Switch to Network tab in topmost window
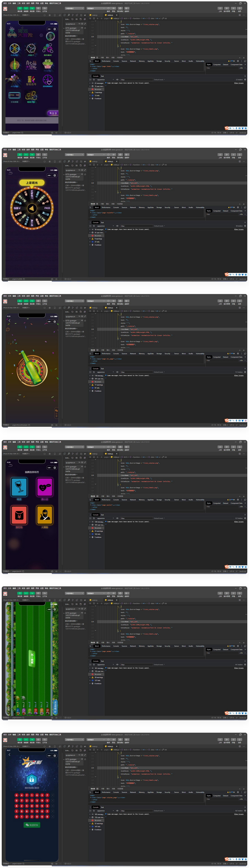 pos(133,61)
